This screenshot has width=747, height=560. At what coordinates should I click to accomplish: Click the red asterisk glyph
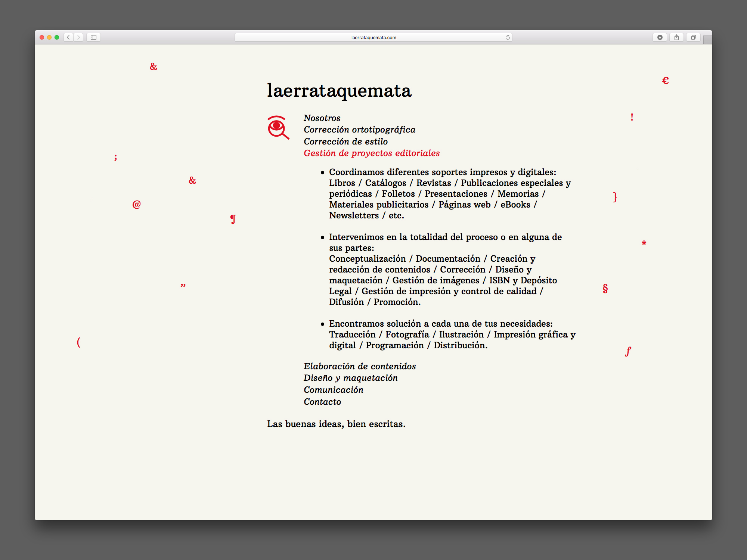point(644,243)
